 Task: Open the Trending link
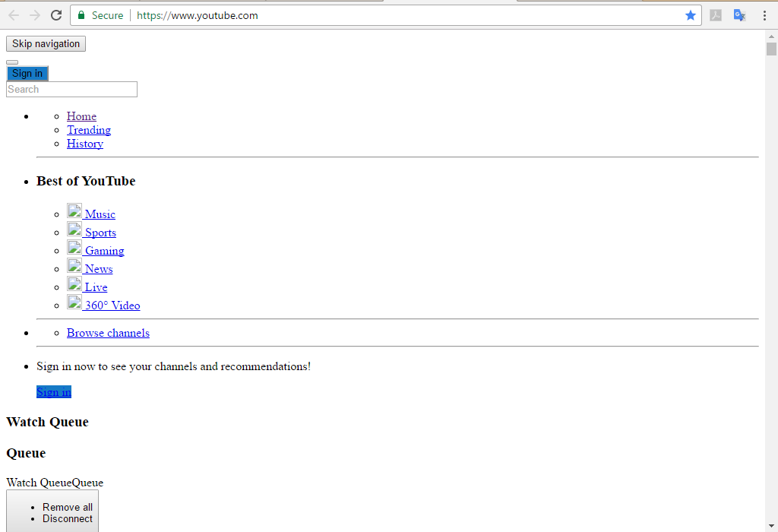click(x=89, y=130)
